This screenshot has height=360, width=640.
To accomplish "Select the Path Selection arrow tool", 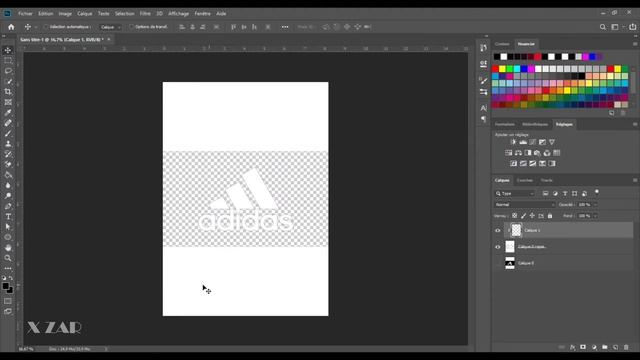I will tap(8, 227).
